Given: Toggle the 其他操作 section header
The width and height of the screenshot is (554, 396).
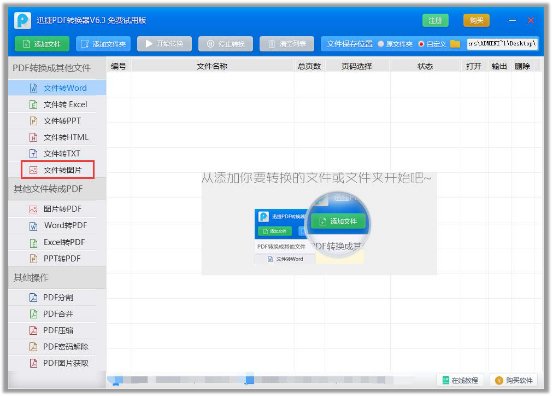Looking at the screenshot, I should pos(57,278).
